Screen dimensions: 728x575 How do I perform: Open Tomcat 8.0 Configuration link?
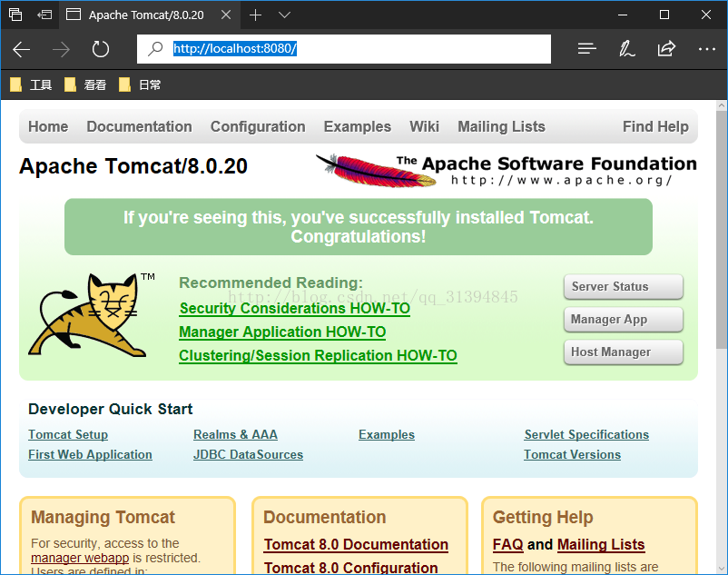pyautogui.click(x=350, y=568)
